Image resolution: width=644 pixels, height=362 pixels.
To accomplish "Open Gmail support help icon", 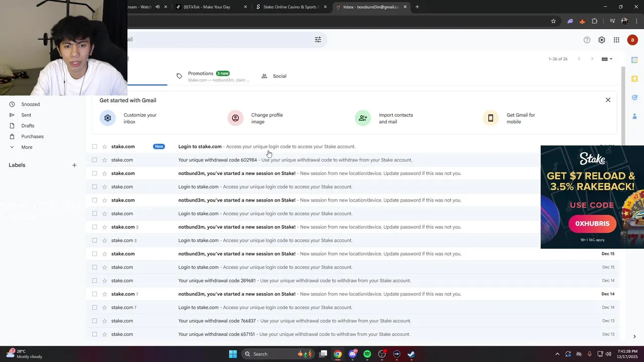I will (587, 40).
